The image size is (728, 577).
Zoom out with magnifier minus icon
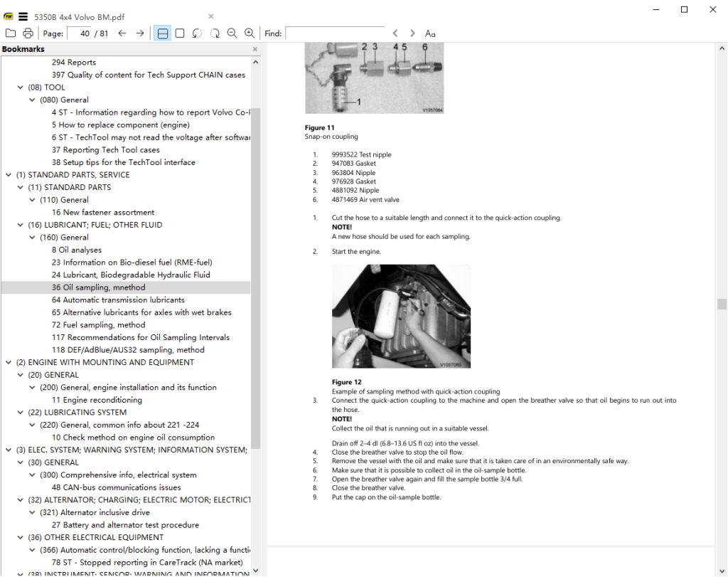[232, 33]
